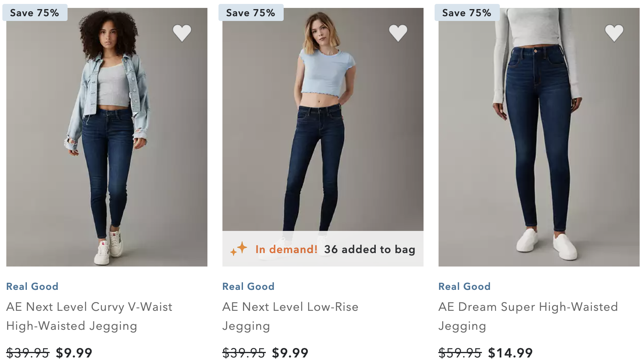Click the $9.99 price of Low-Rise Jegging
This screenshot has height=363, width=644.
click(290, 352)
